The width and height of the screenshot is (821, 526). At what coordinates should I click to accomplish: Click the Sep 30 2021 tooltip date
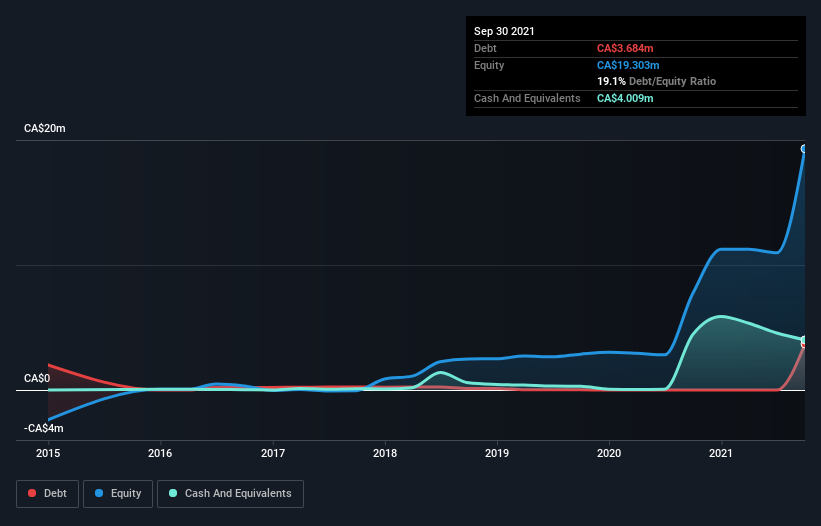[504, 31]
